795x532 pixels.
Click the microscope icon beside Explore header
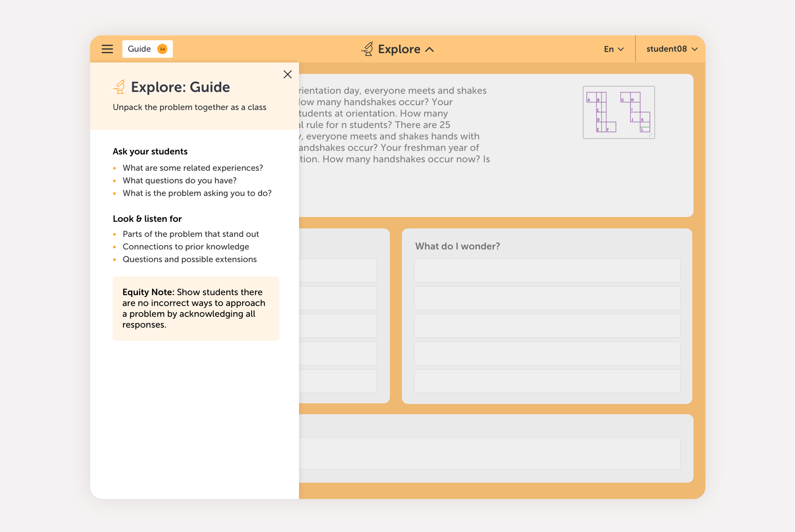click(x=367, y=49)
